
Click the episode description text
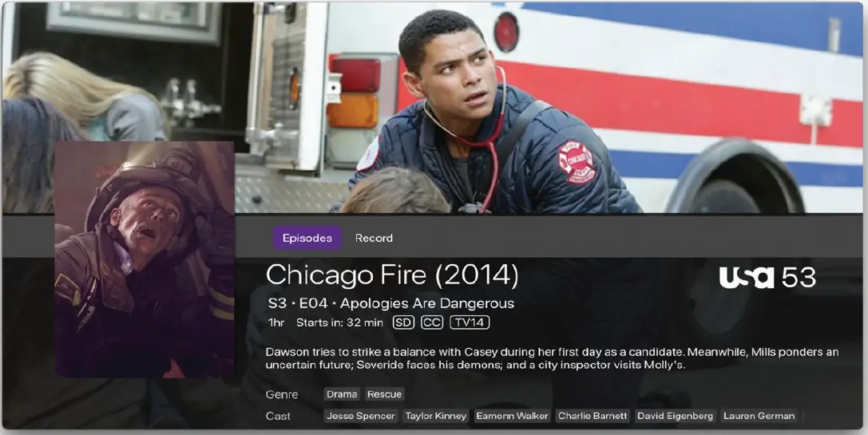click(552, 358)
